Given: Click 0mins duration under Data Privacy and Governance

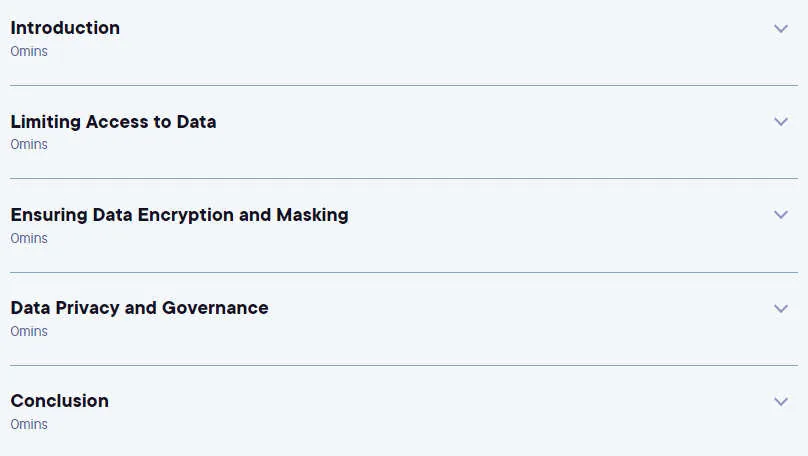Looking at the screenshot, I should click(29, 331).
